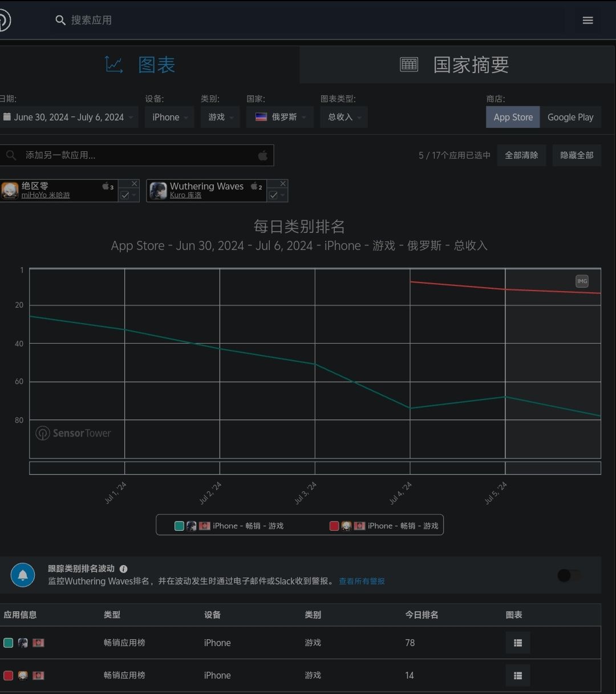Expand the dropdown arrow on 绝区零 chip
Screen dimensions: 616x694
135,195
